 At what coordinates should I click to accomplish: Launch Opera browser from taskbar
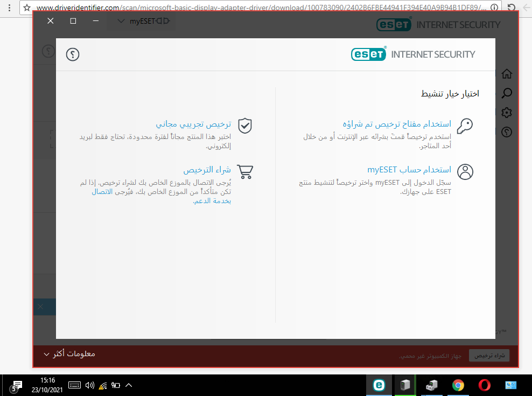(x=484, y=385)
